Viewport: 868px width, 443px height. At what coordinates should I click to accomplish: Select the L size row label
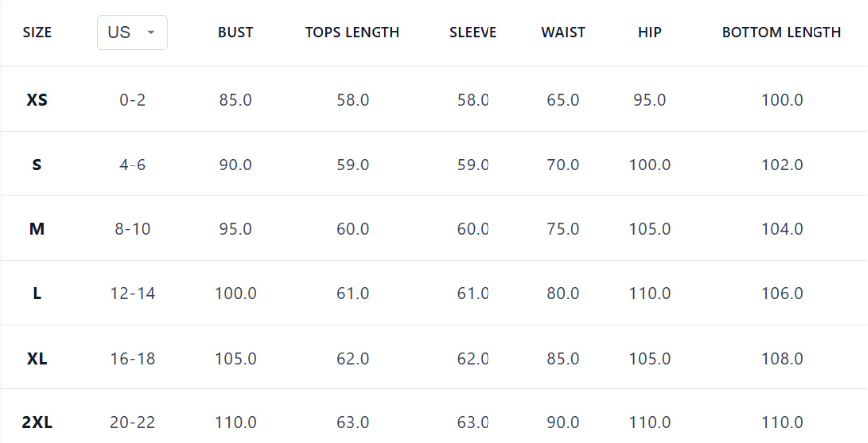37,293
